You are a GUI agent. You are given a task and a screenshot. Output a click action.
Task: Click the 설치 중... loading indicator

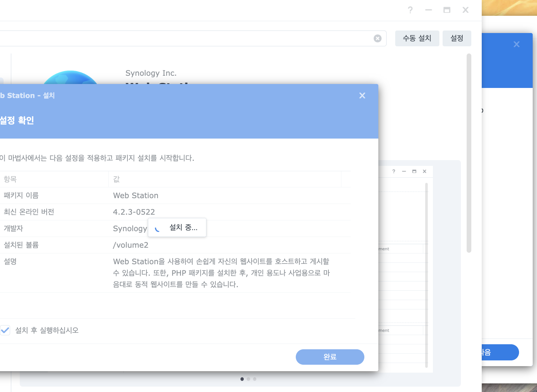click(x=177, y=228)
